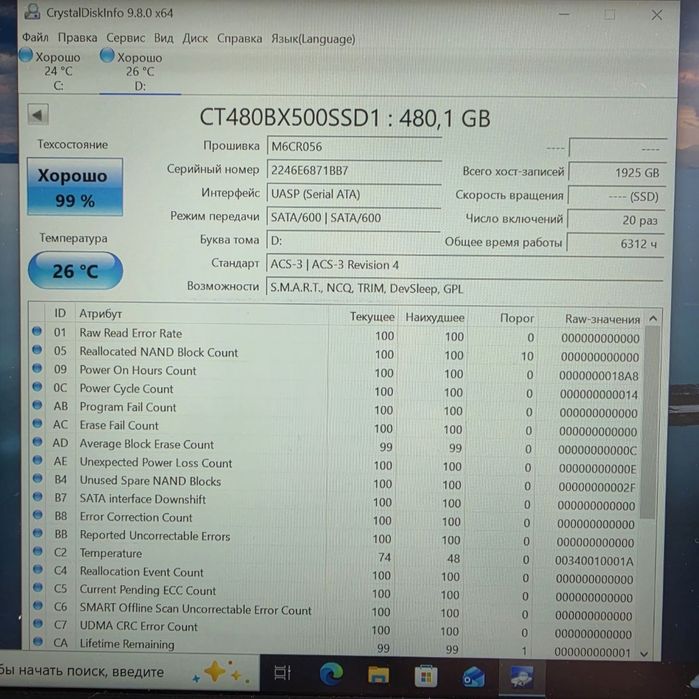The image size is (699, 699).
Task: Open Outlook from the taskbar
Action: (473, 676)
